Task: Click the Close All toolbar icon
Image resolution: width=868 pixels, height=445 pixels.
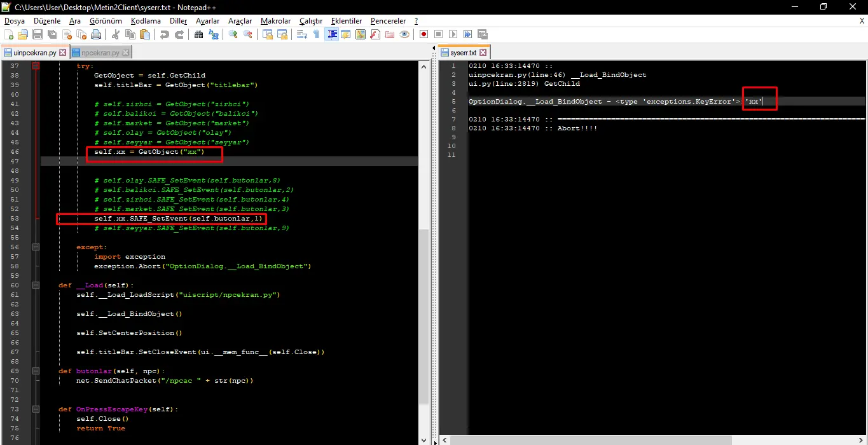Action: (81, 34)
